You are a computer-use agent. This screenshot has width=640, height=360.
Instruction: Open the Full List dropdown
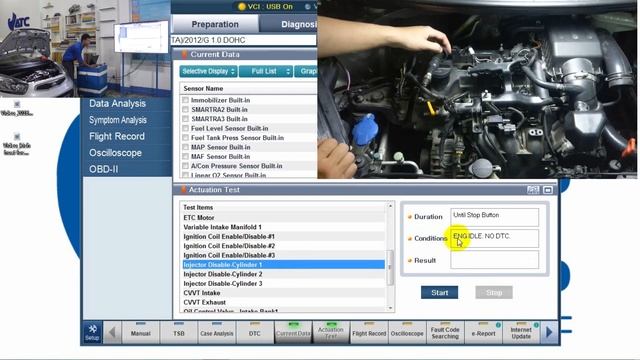tap(266, 71)
